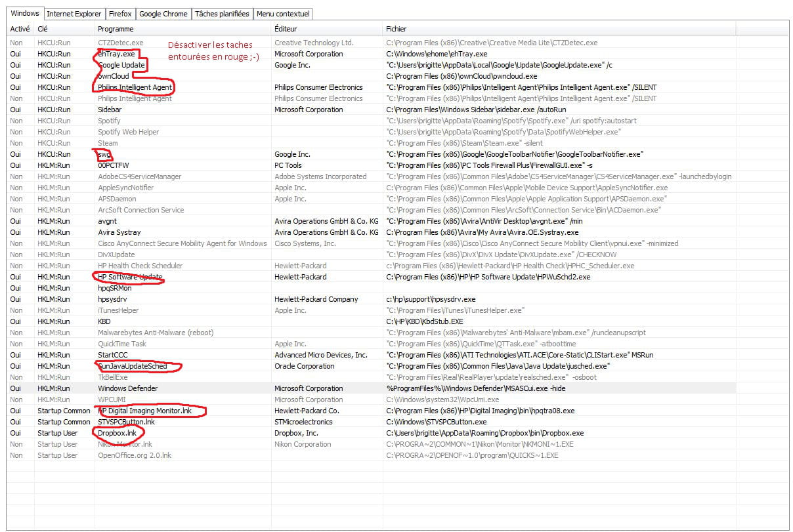Click the Cisco Systems, Inc. publisher cell

[x=305, y=243]
